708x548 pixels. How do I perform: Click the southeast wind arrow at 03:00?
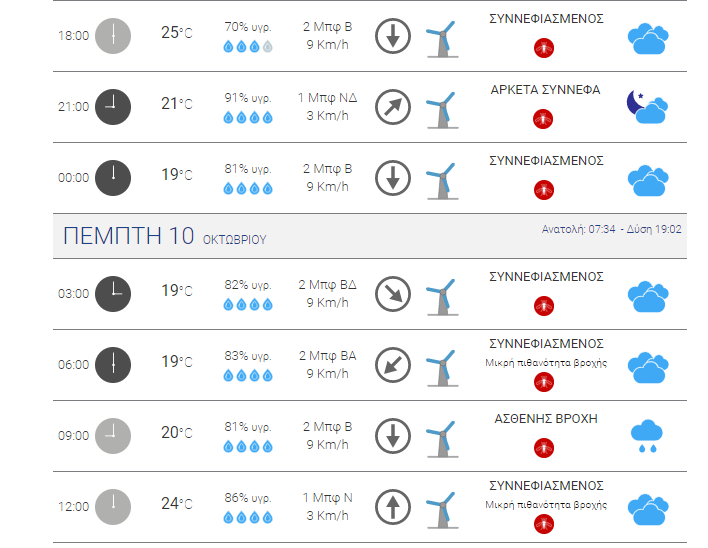(393, 294)
